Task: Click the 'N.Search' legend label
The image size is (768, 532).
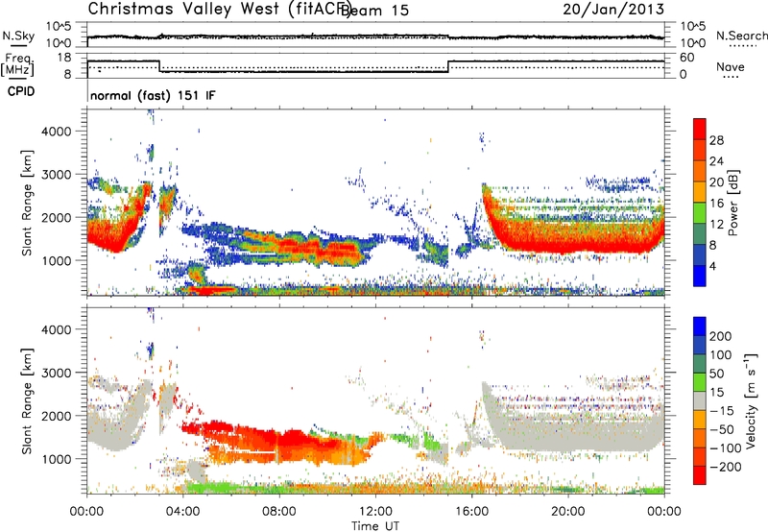Action: tap(741, 36)
